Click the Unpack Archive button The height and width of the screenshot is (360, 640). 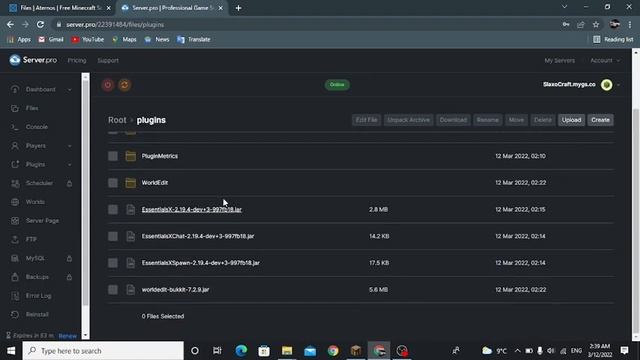point(408,120)
